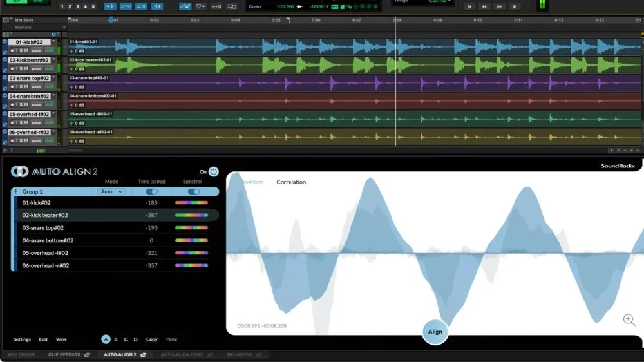The height and width of the screenshot is (362, 644).
Task: Open 04-snarebtm#02 track name dropdown arrow
Action: [x=53, y=96]
